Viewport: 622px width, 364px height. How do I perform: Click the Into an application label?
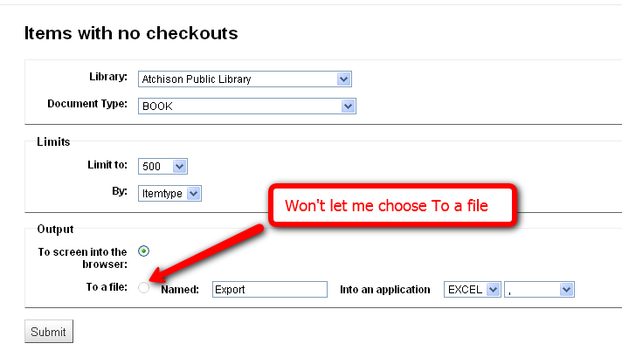point(385,289)
